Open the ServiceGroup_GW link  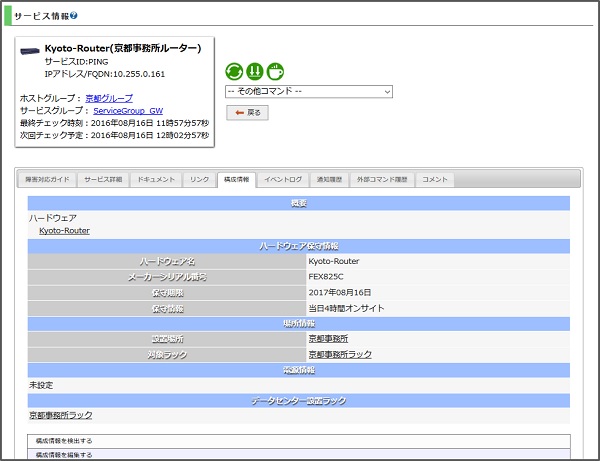pyautogui.click(x=128, y=111)
